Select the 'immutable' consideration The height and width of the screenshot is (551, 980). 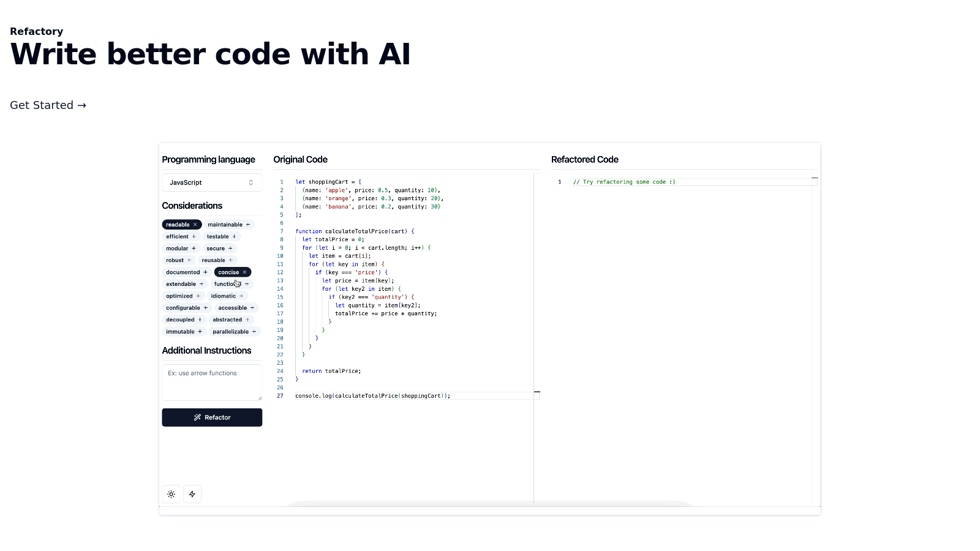184,332
